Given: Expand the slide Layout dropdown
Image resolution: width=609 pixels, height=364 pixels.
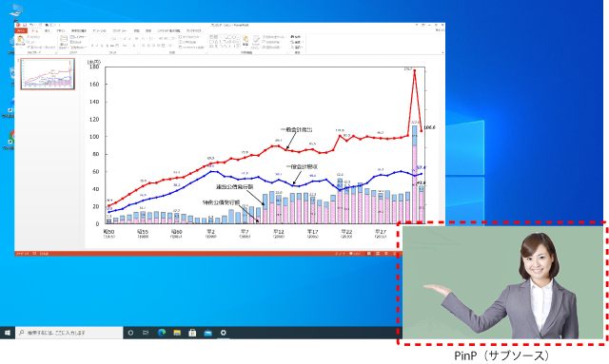Looking at the screenshot, I should 78,37.
